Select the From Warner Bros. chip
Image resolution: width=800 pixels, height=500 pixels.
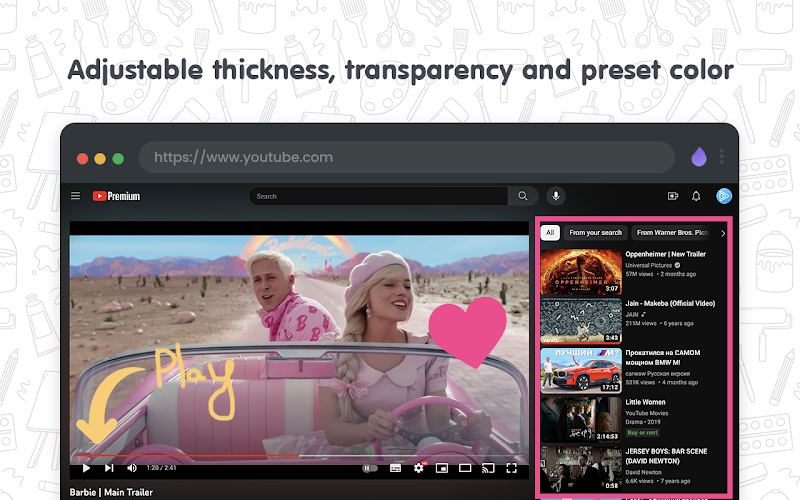672,233
